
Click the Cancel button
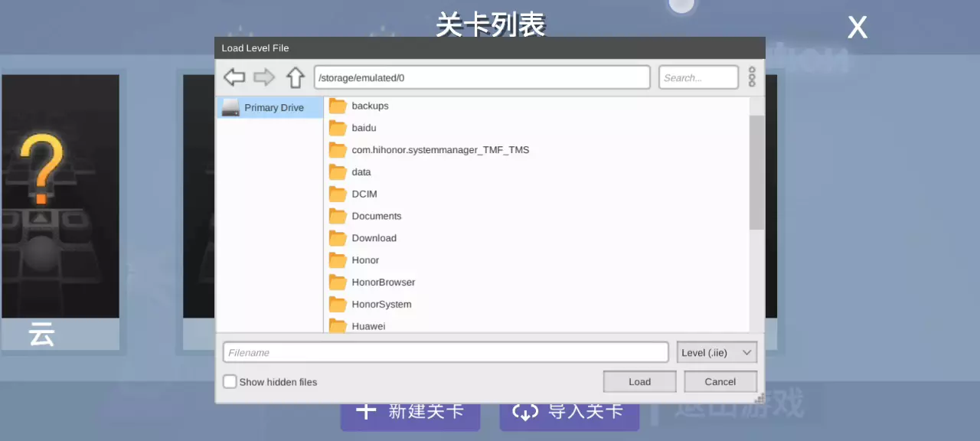(720, 381)
